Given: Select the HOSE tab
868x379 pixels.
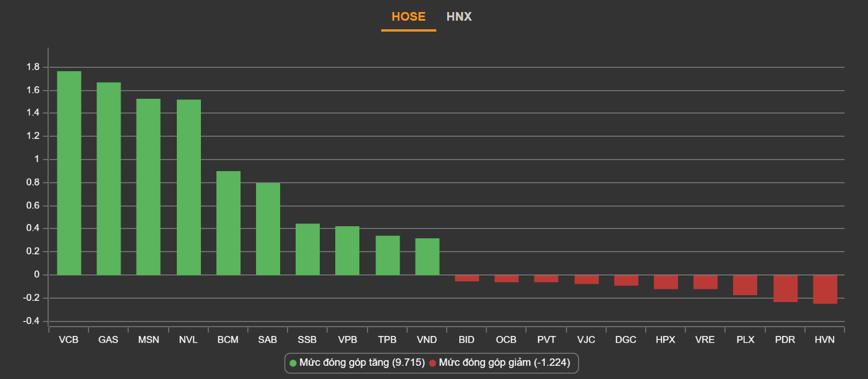Looking at the screenshot, I should pyautogui.click(x=408, y=17).
